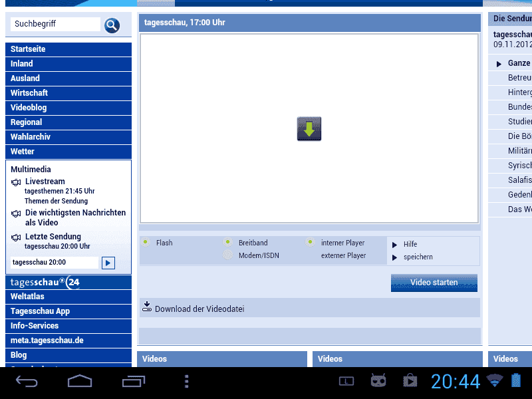Tap the Android back button
This screenshot has width=532, height=399.
pos(27,381)
